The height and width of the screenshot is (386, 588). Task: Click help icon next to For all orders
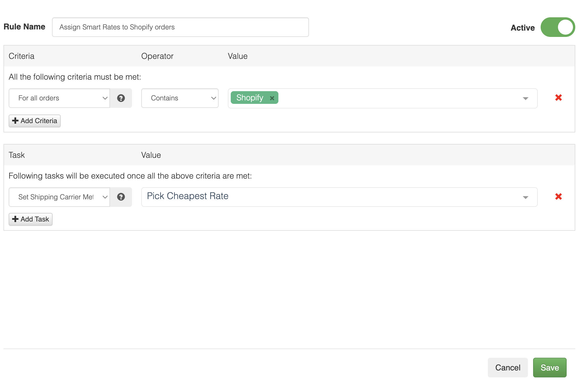click(121, 98)
